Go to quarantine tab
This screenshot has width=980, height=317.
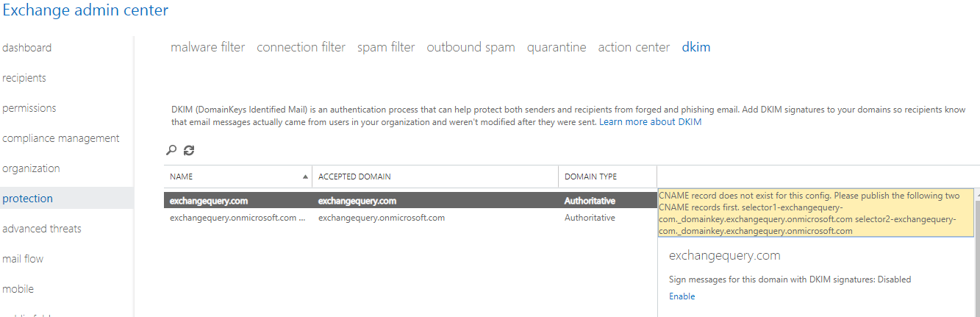(x=557, y=47)
